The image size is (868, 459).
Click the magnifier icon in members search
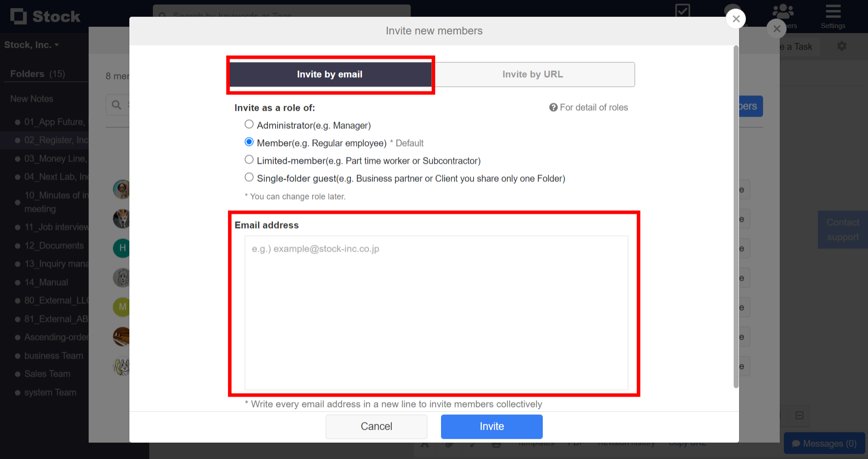pyautogui.click(x=116, y=105)
